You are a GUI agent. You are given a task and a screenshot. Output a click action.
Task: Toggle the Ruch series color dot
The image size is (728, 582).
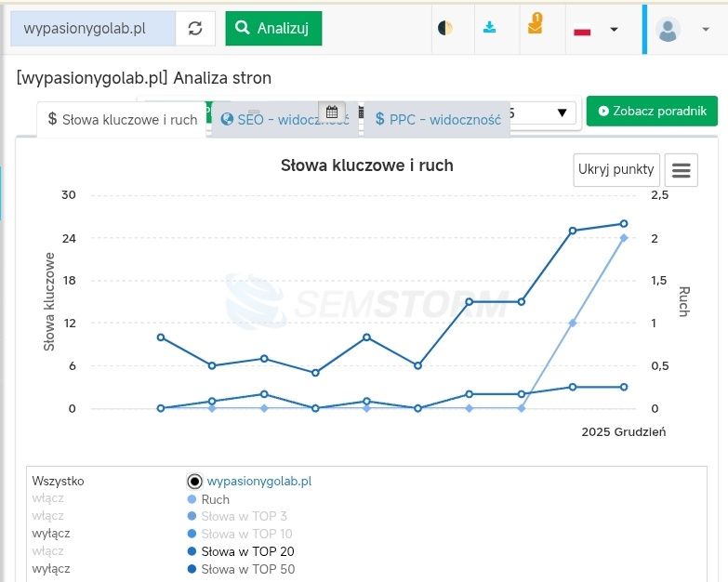point(192,499)
